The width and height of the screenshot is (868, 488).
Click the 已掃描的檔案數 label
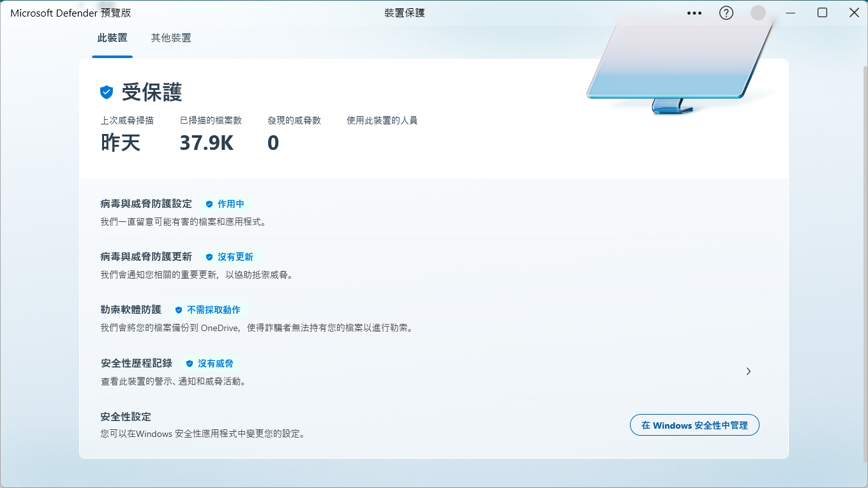(211, 120)
